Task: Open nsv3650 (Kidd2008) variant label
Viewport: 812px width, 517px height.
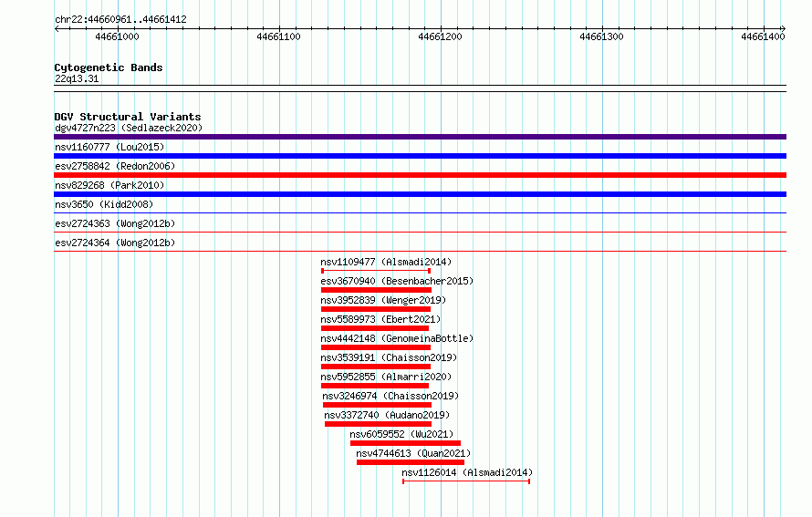Action: [104, 204]
